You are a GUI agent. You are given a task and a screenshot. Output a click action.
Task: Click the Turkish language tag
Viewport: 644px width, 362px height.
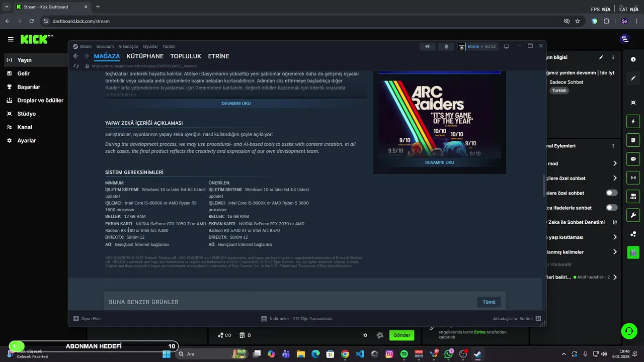coord(559,90)
